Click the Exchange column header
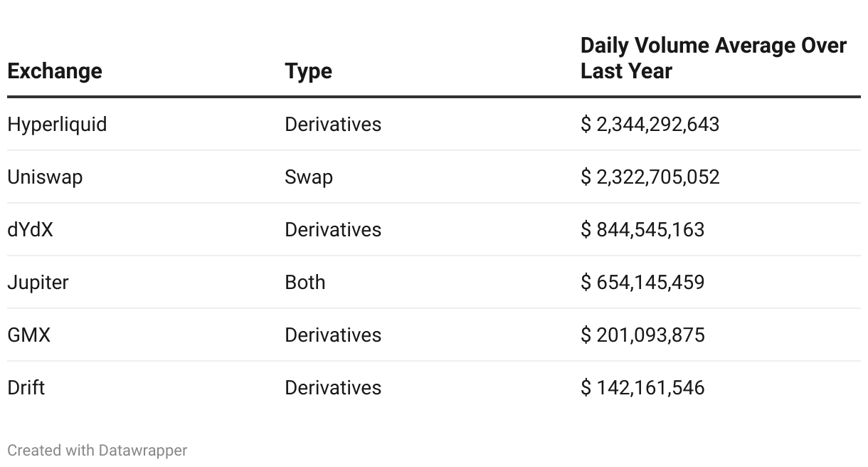The height and width of the screenshot is (467, 868). point(55,71)
